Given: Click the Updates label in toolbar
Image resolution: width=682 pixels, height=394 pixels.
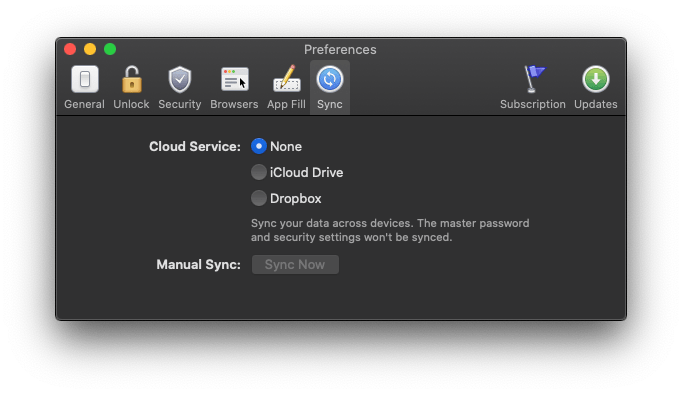Looking at the screenshot, I should 595,104.
